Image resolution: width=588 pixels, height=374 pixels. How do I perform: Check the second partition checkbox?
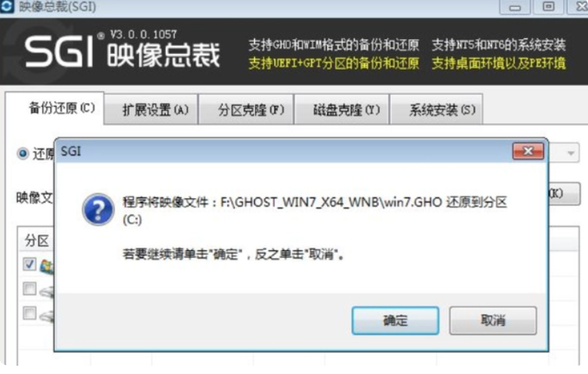point(30,288)
